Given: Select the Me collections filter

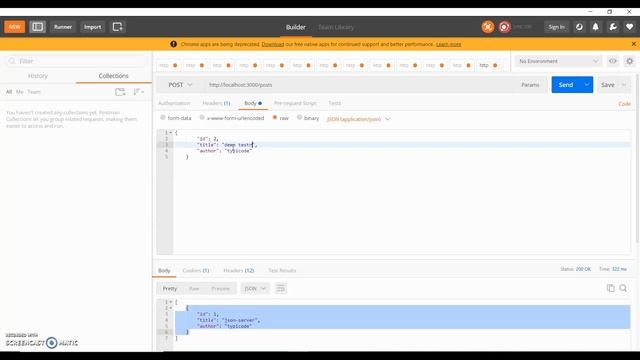Looking at the screenshot, I should click(x=20, y=92).
